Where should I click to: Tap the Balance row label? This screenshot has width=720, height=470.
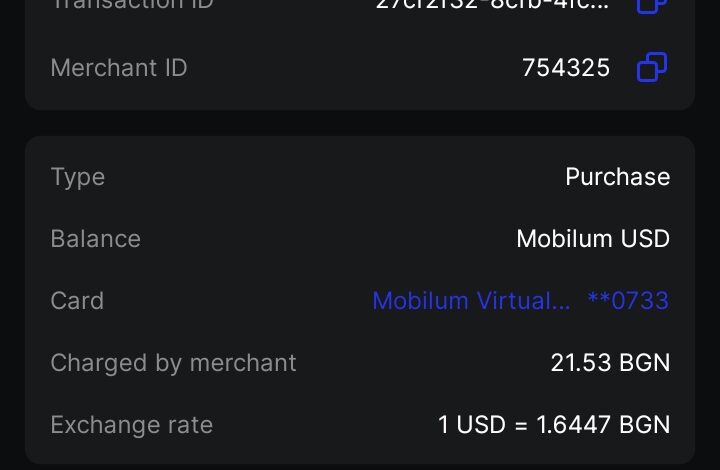pyautogui.click(x=96, y=239)
